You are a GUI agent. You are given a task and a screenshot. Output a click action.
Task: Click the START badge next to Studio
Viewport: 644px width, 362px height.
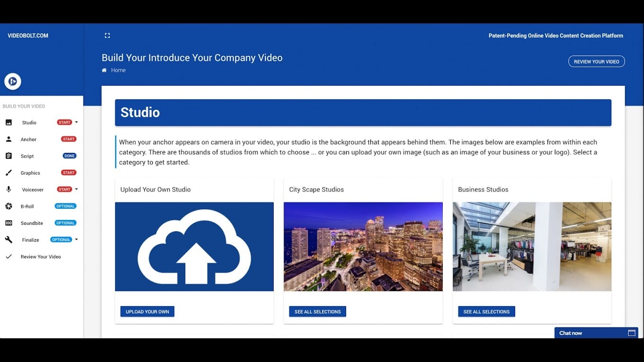(64, 123)
